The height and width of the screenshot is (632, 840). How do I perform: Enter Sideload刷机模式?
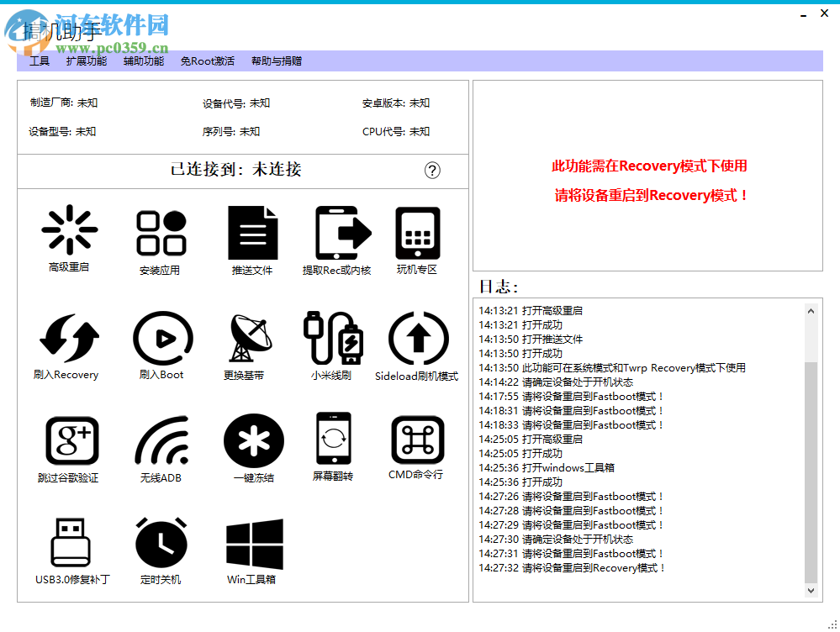417,346
